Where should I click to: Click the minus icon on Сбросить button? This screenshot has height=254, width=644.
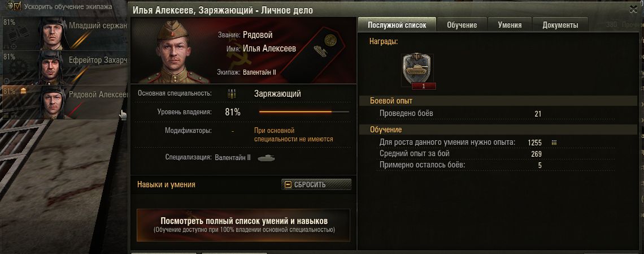[288, 184]
